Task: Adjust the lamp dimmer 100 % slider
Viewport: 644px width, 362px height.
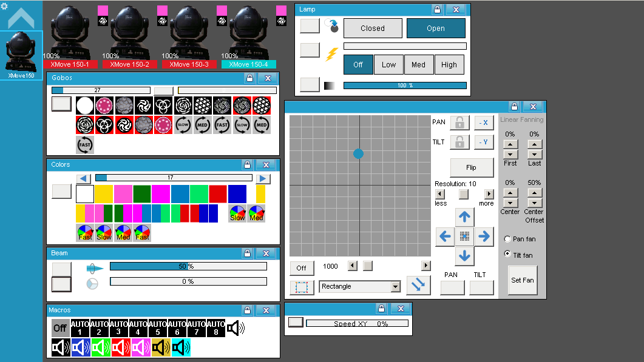Action: click(x=405, y=85)
